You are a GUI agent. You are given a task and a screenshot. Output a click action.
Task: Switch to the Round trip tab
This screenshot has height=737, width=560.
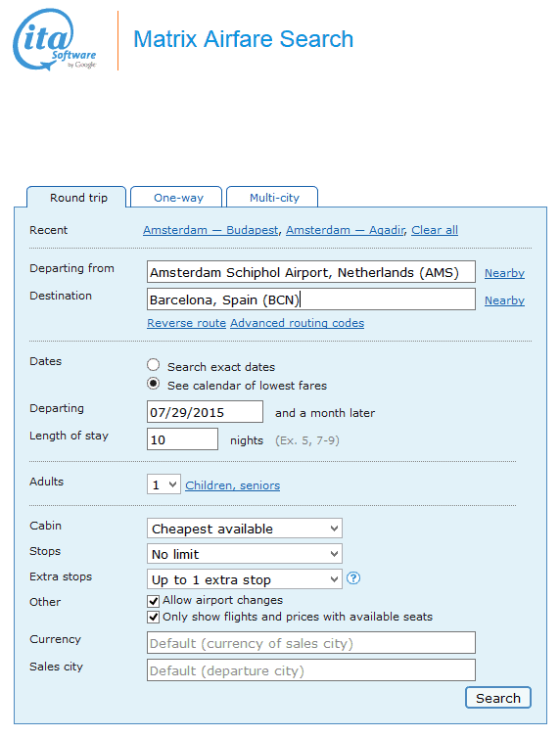76,198
